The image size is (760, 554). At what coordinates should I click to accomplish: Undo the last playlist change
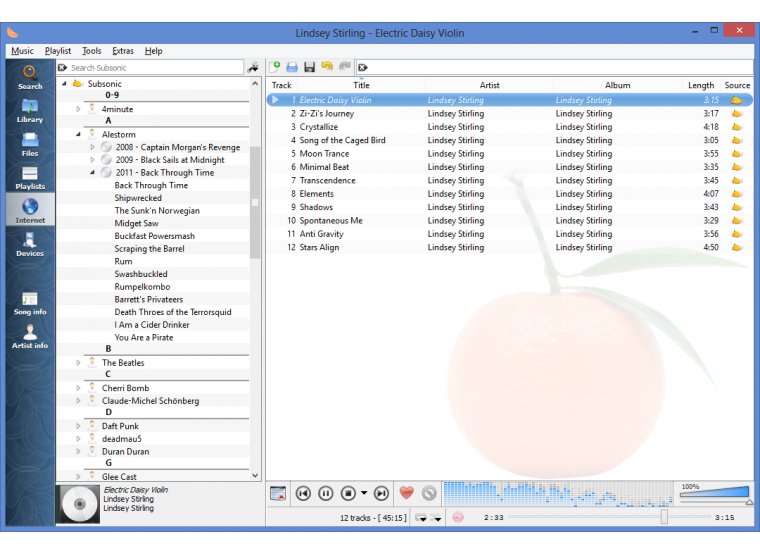coord(327,66)
